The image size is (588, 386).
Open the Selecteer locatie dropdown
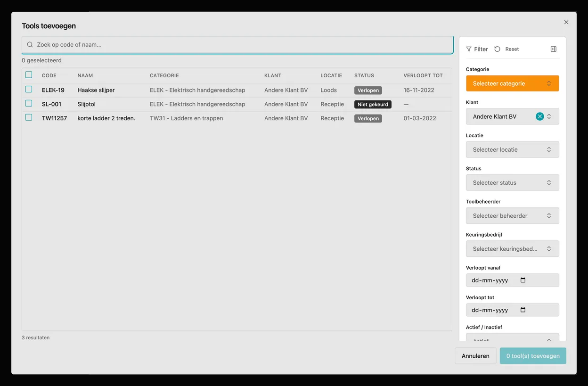click(513, 149)
